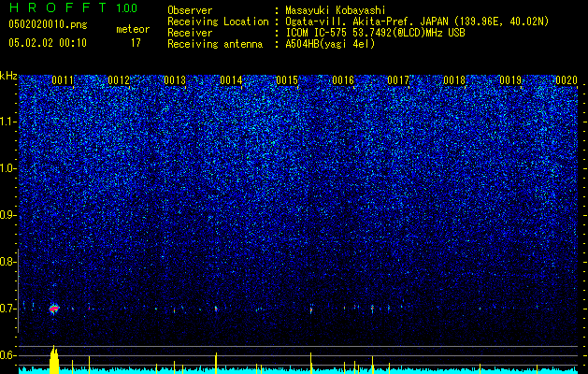
Task: Click the 'meteor' counter label
Action: [133, 29]
